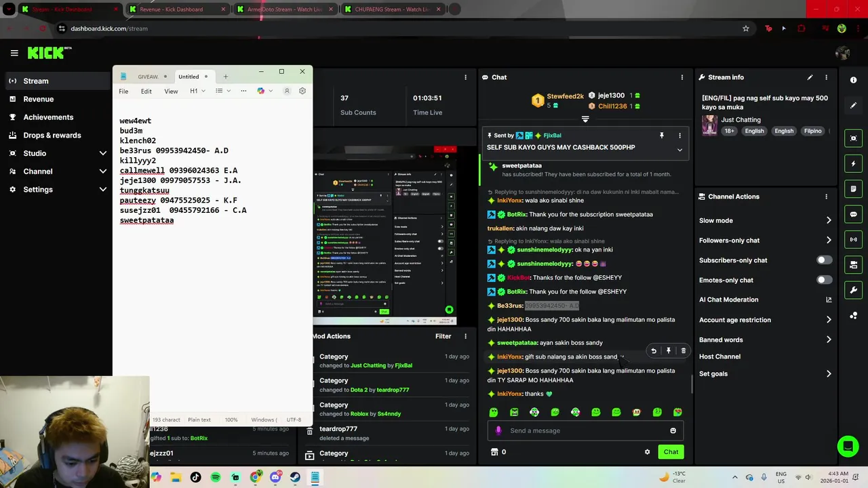This screenshot has height=488, width=868.
Task: Open Notepad Edit menu
Action: [x=146, y=91]
